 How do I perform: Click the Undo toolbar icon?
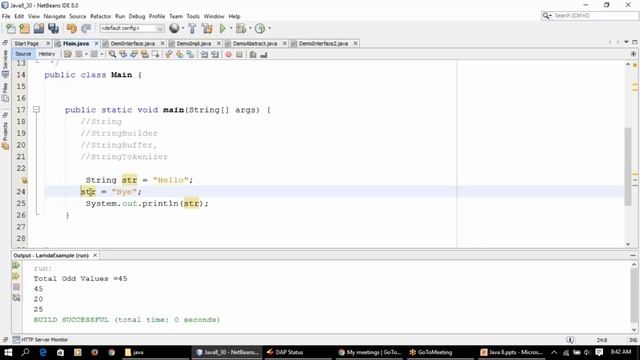72,29
